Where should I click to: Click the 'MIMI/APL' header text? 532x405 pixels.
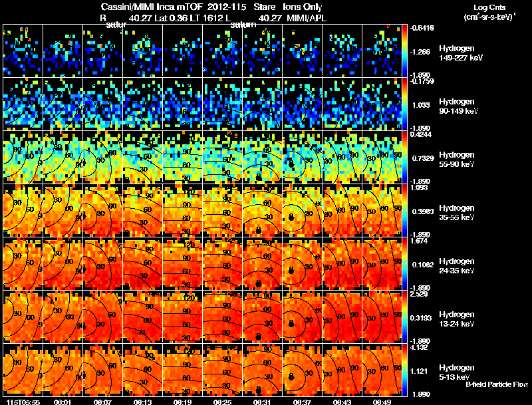[x=307, y=18]
